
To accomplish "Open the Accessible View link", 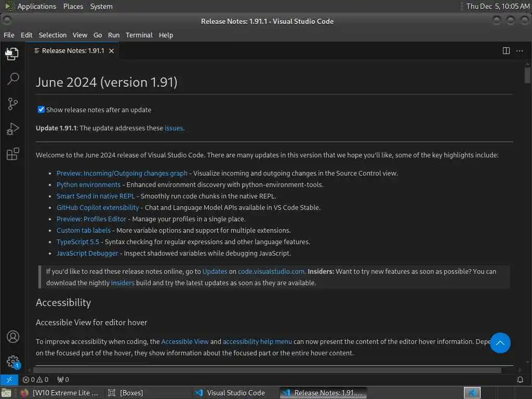I will 185,341.
